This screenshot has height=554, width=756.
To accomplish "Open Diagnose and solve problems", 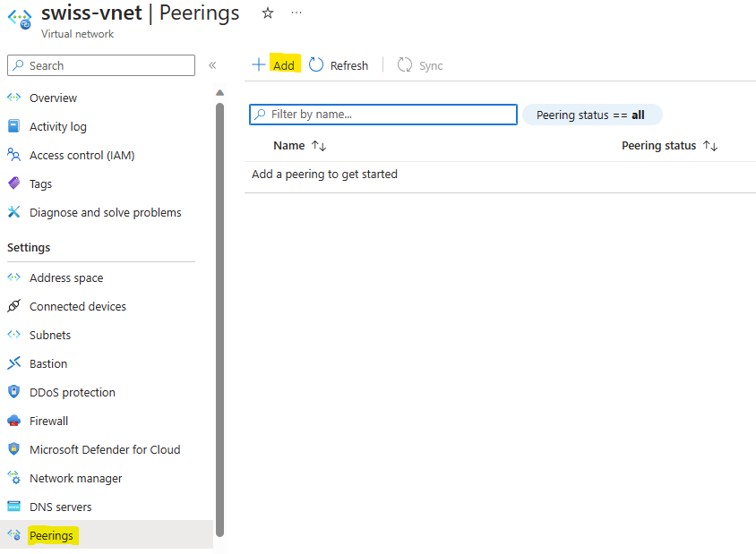I will (x=105, y=212).
